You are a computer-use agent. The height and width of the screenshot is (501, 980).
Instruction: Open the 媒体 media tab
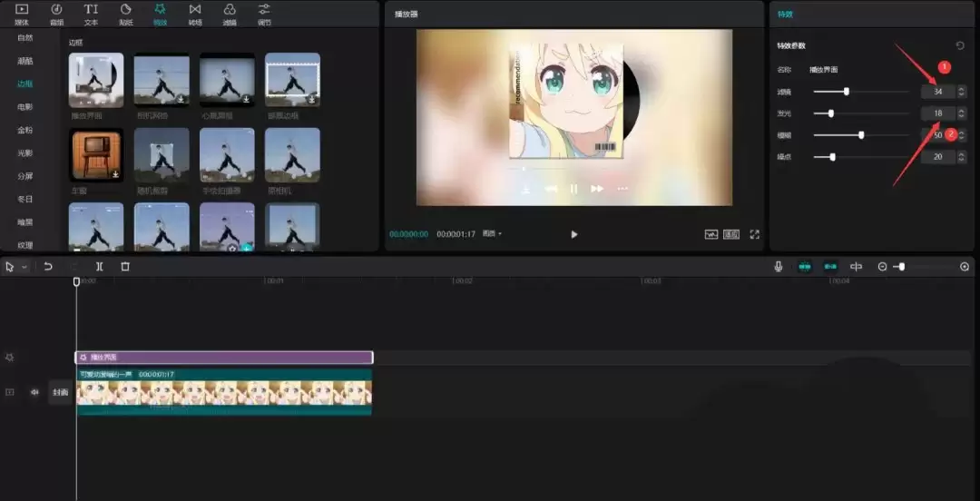21,15
